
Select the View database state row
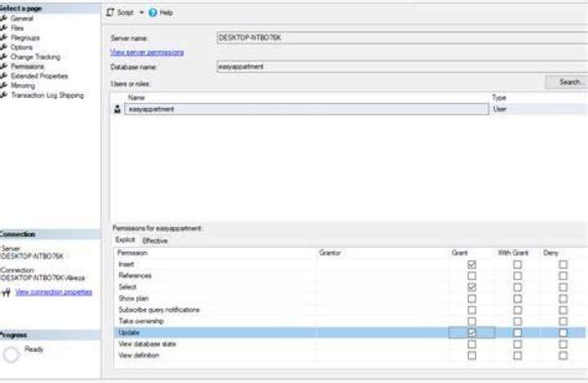coord(350,344)
